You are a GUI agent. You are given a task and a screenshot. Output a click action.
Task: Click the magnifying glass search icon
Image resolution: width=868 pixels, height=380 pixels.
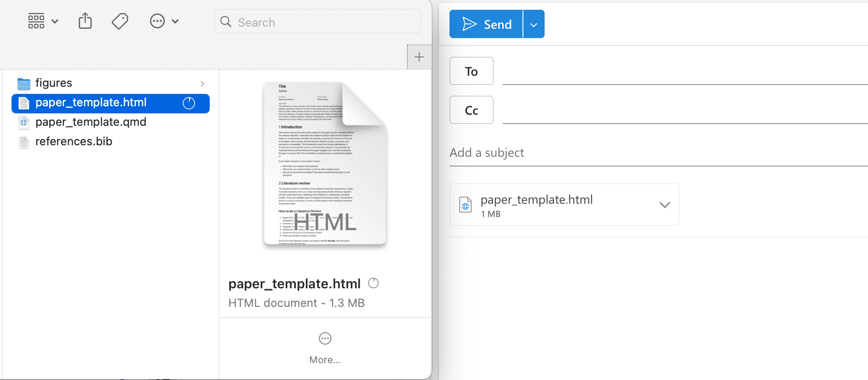226,22
